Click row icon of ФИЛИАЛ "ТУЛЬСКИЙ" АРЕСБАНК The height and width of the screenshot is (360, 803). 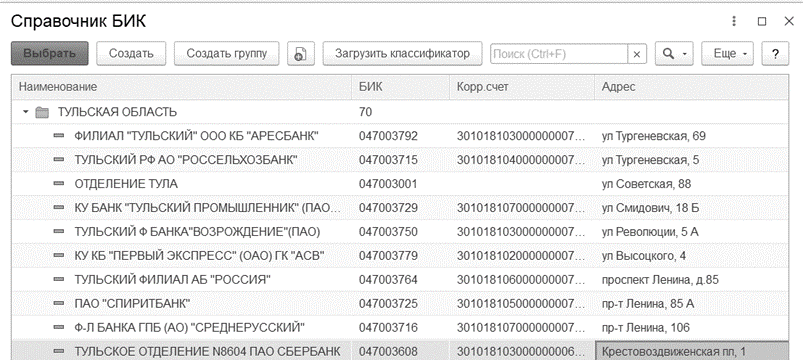click(59, 136)
